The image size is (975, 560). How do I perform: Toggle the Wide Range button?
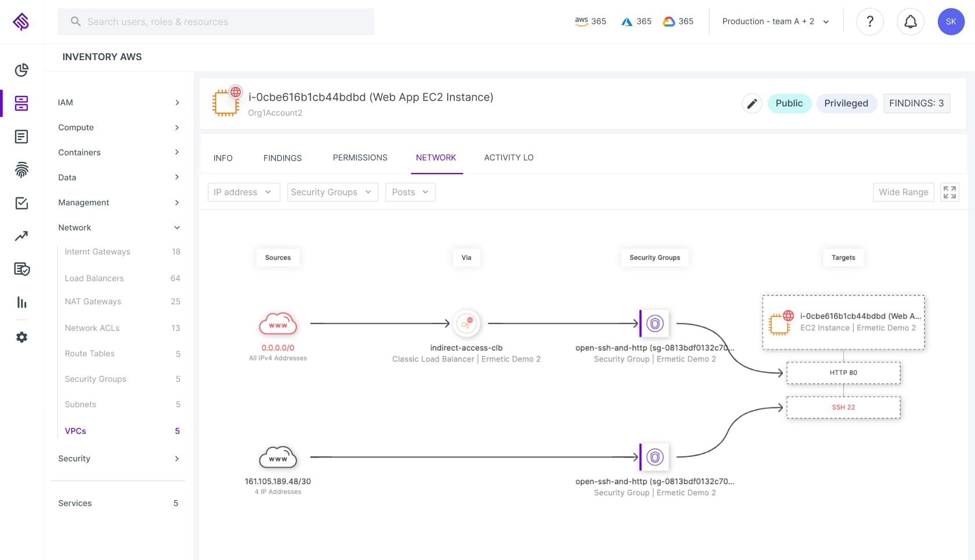(x=903, y=192)
